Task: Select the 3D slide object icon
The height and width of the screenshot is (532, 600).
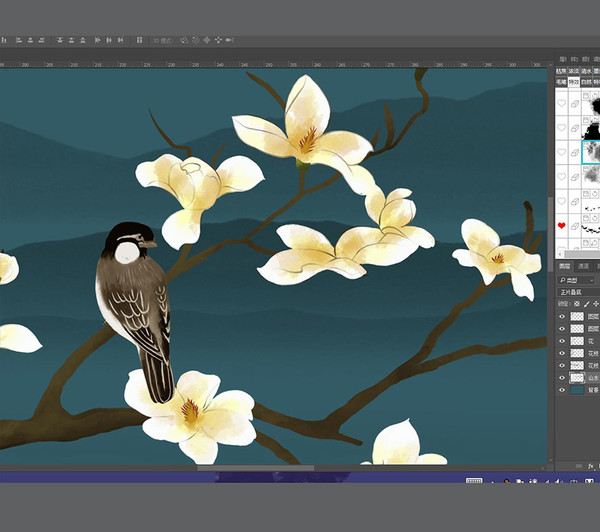Action: tap(218, 40)
